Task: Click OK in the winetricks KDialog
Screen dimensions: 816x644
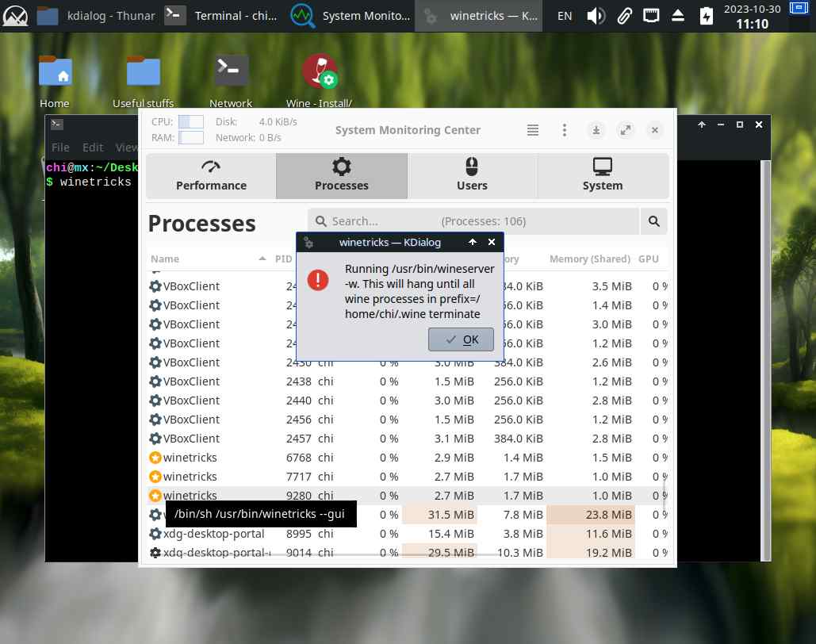Action: (x=461, y=339)
